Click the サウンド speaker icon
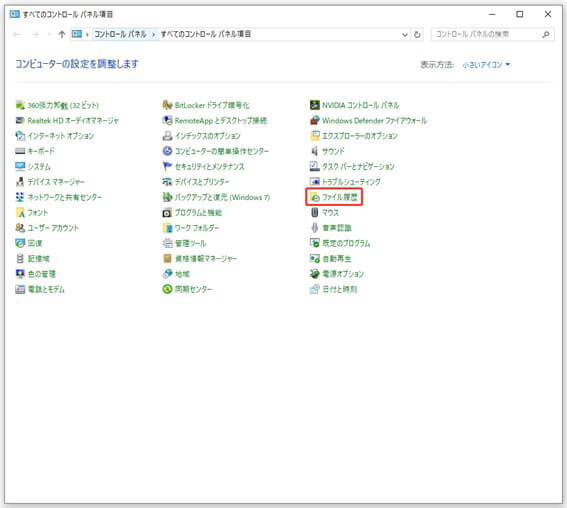 (315, 151)
